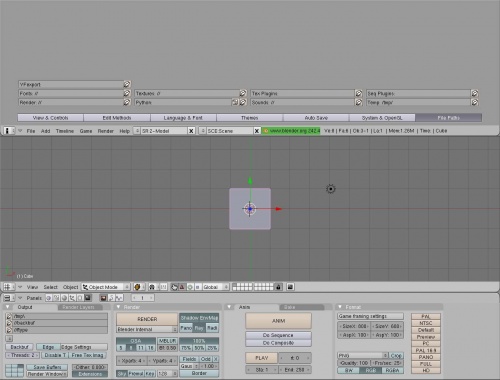The width and height of the screenshot is (500, 380).
Task: Browse folder for the Temp path
Action: click(475, 102)
